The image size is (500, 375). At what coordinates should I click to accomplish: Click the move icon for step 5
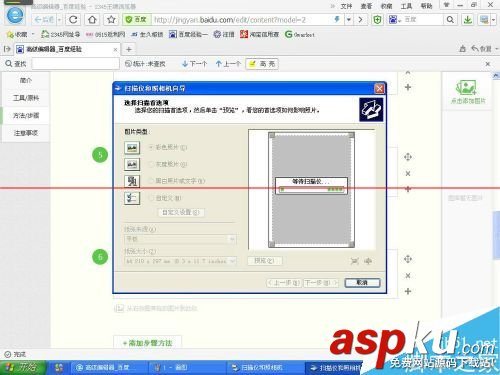(x=408, y=157)
